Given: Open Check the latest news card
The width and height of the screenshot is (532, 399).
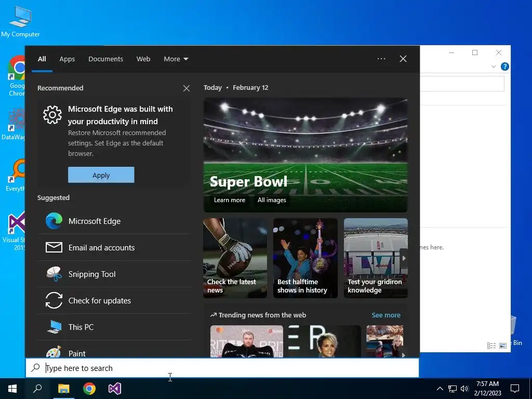Looking at the screenshot, I should [235, 258].
